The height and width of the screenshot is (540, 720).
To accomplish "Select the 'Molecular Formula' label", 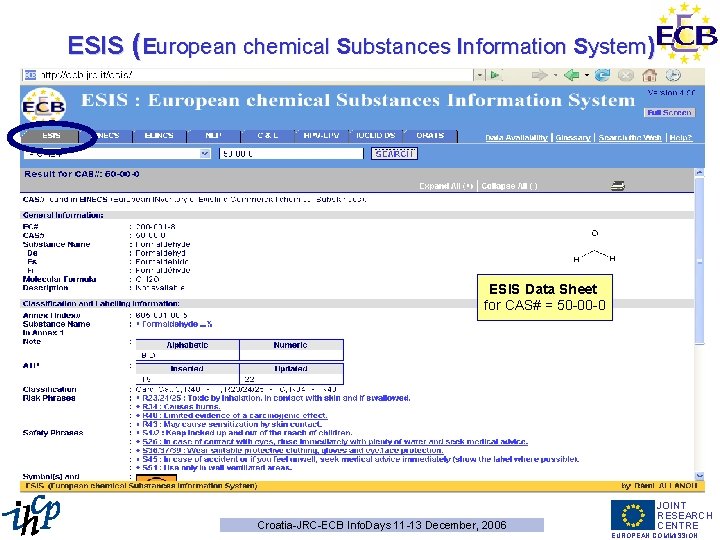I will coord(59,279).
